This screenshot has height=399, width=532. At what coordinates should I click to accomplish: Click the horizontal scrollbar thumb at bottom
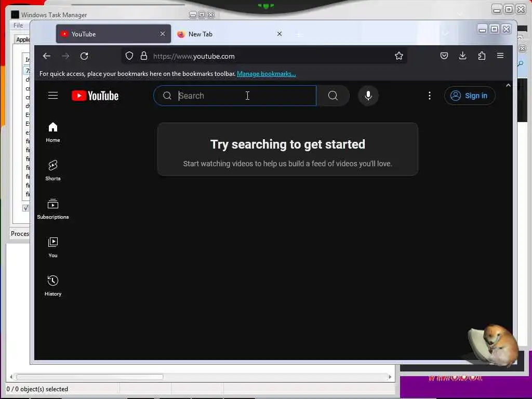89,377
